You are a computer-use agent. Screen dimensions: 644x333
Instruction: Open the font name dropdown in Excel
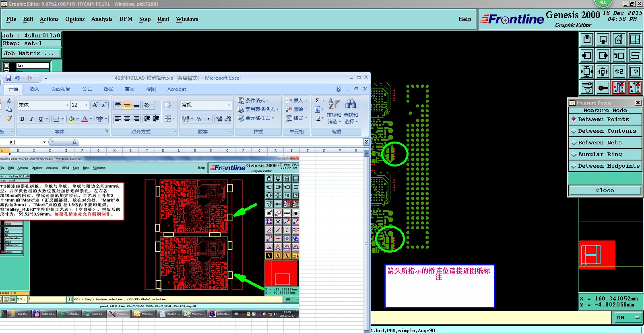pos(67,105)
